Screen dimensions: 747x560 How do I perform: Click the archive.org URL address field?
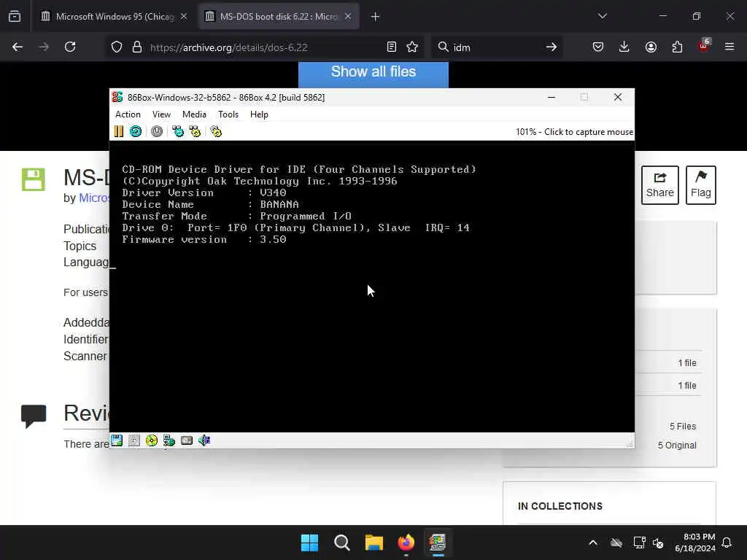[264, 47]
